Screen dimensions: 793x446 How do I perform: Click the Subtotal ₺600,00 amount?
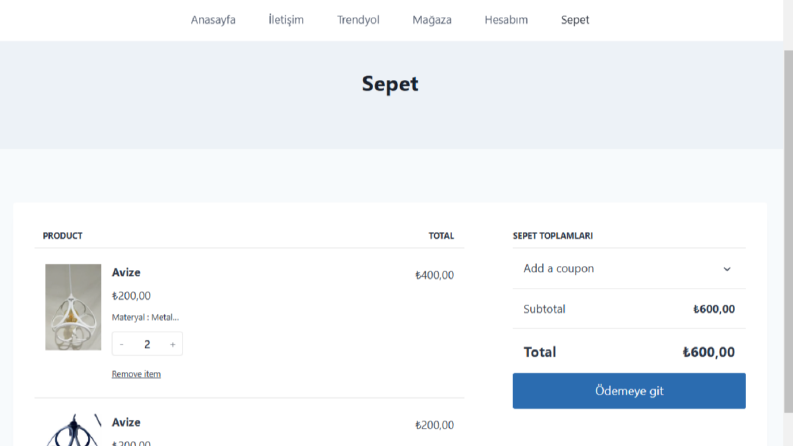(x=714, y=309)
